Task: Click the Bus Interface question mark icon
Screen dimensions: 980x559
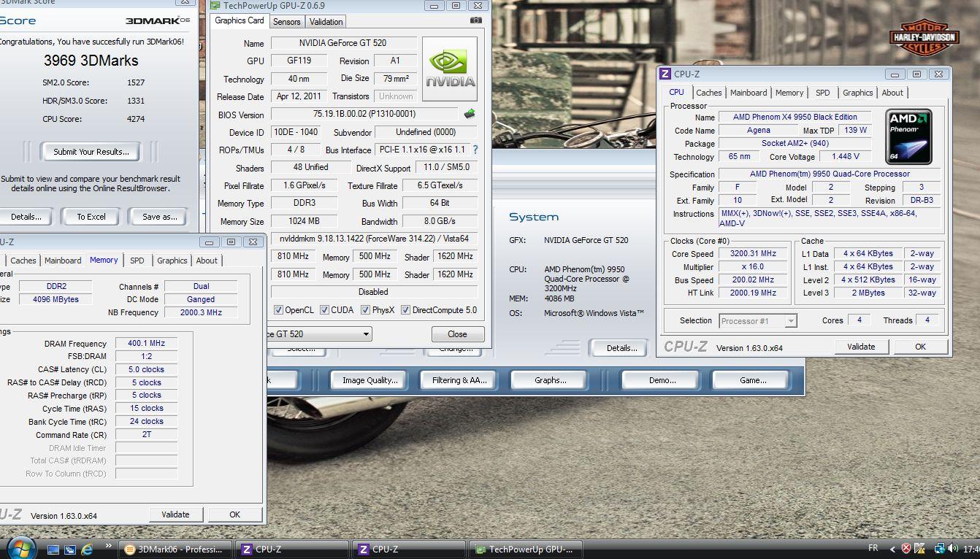Action: pos(475,150)
